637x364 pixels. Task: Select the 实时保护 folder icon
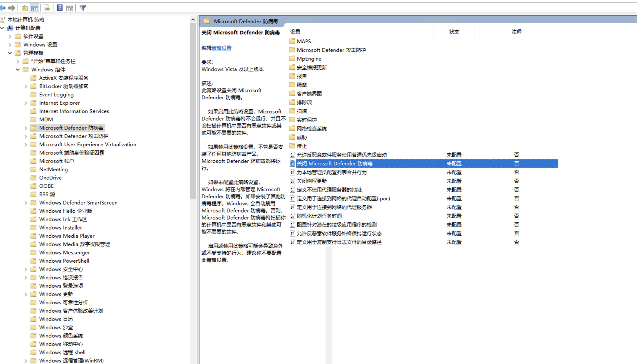point(292,120)
